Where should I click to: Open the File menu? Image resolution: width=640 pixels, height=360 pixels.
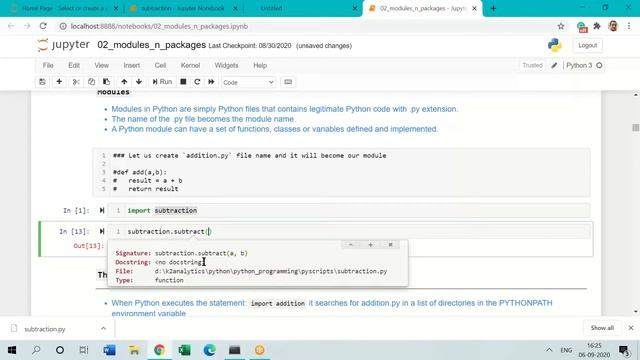tap(48, 65)
